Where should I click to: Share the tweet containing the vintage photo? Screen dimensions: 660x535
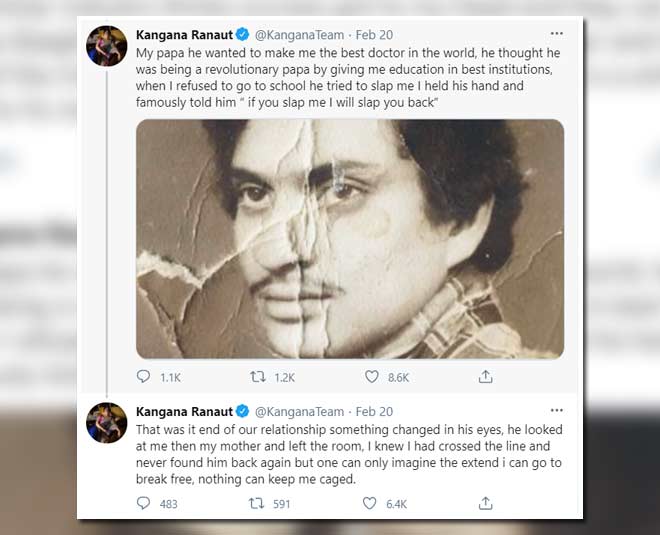pos(485,377)
